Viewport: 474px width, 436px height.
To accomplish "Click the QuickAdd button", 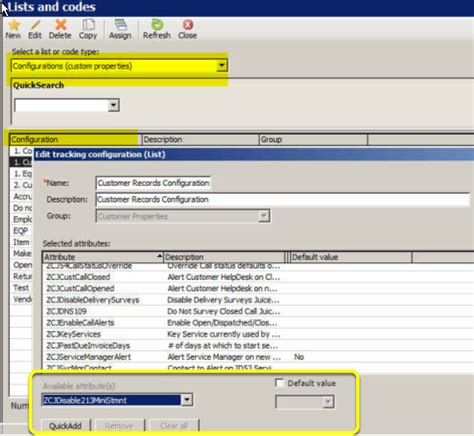I will point(65,426).
